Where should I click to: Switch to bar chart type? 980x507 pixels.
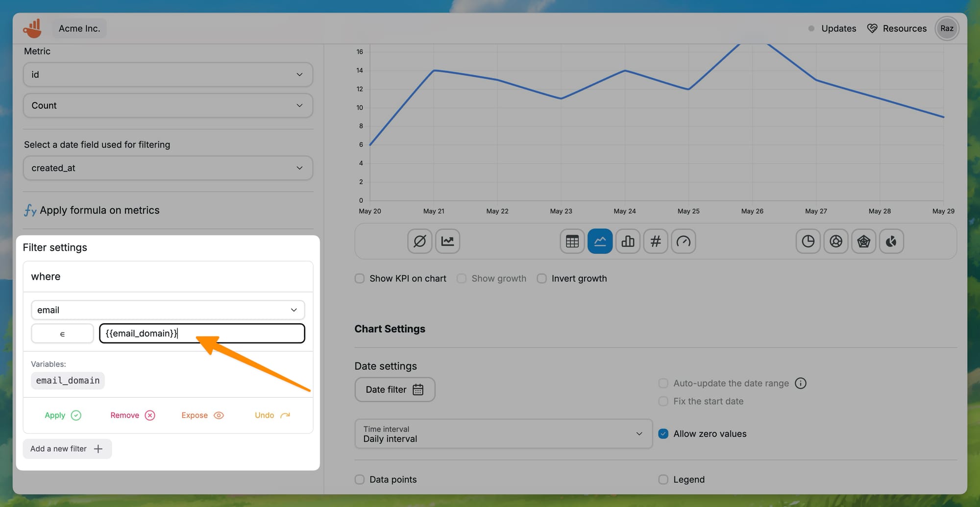628,241
